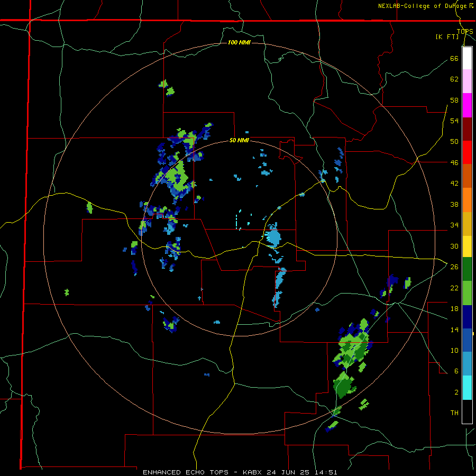Select the '42' legend value
476x476 pixels.
[454, 184]
